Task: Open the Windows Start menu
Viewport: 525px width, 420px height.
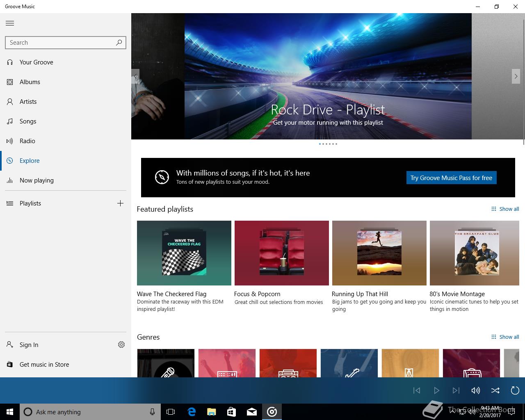Action: [10, 412]
